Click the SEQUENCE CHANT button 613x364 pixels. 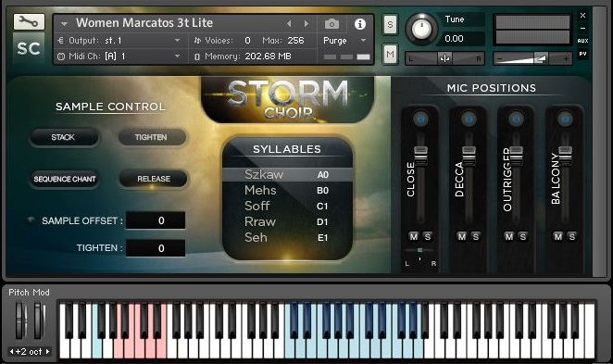tap(65, 179)
